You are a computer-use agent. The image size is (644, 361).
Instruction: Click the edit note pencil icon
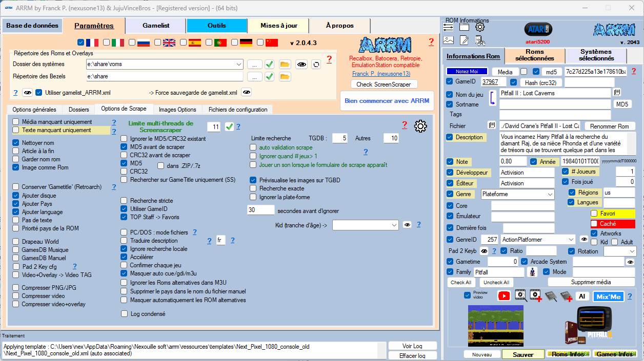coord(464,40)
